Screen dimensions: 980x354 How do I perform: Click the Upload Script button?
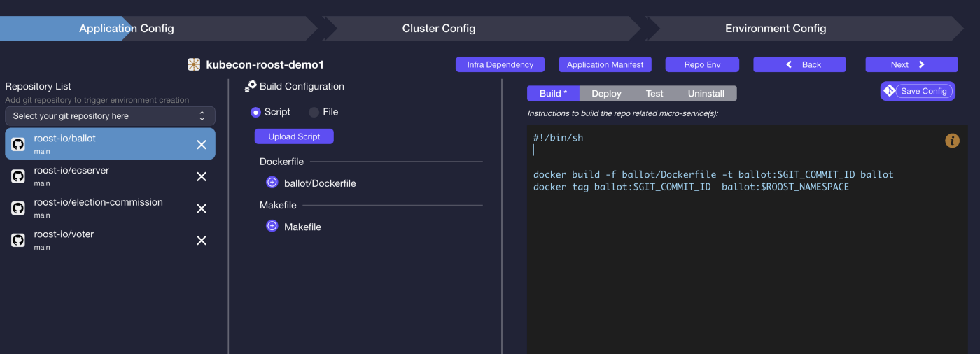click(x=294, y=136)
